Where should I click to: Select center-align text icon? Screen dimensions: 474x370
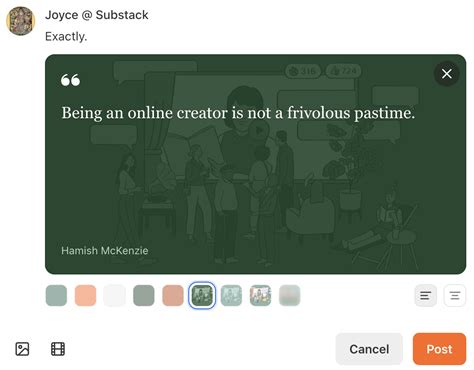[455, 295]
